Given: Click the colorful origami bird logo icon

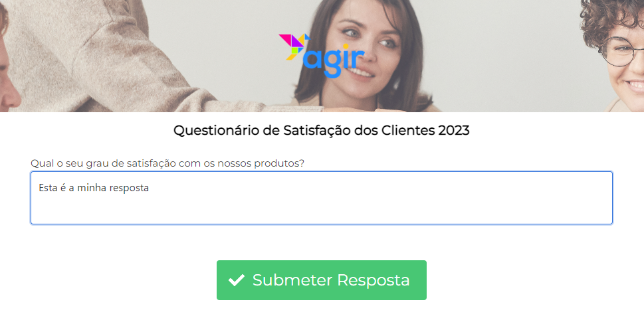Looking at the screenshot, I should pyautogui.click(x=294, y=46).
